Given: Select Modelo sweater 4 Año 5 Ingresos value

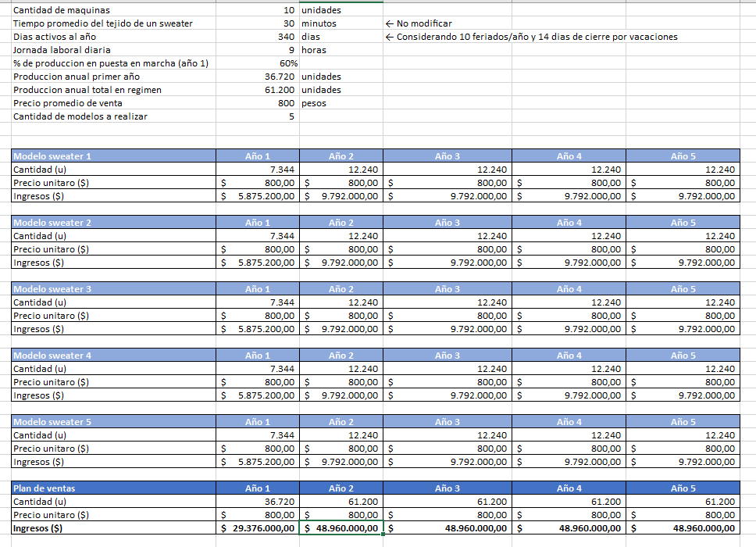Looking at the screenshot, I should pos(683,395).
